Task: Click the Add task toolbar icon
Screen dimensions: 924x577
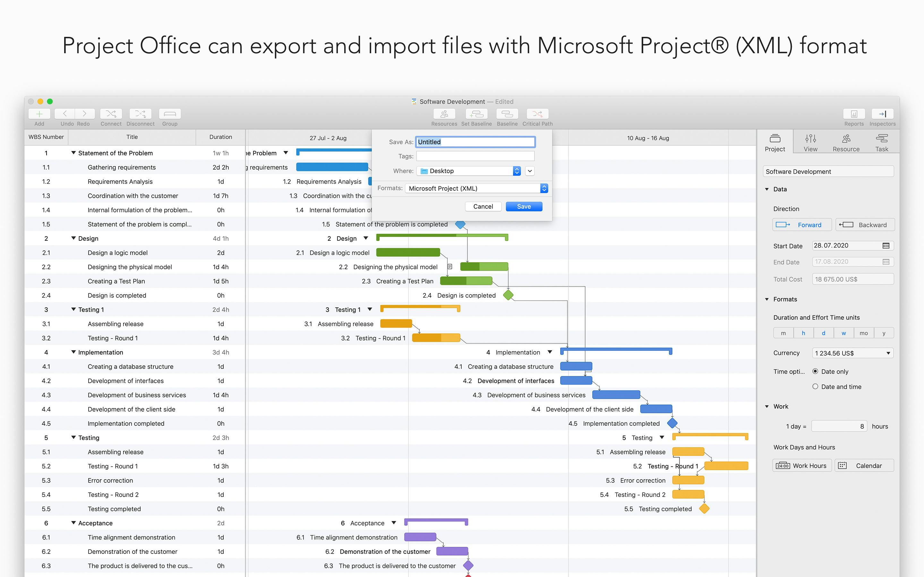Action: pyautogui.click(x=39, y=114)
